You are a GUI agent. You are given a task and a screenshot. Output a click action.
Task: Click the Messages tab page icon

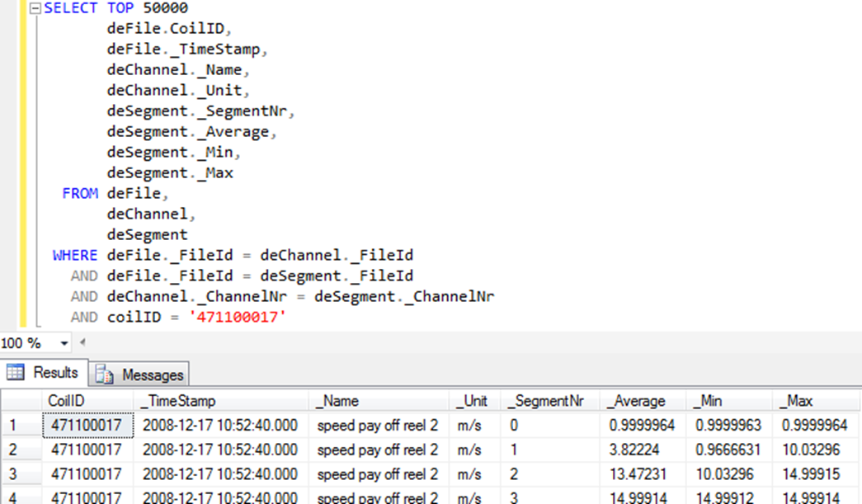click(104, 374)
